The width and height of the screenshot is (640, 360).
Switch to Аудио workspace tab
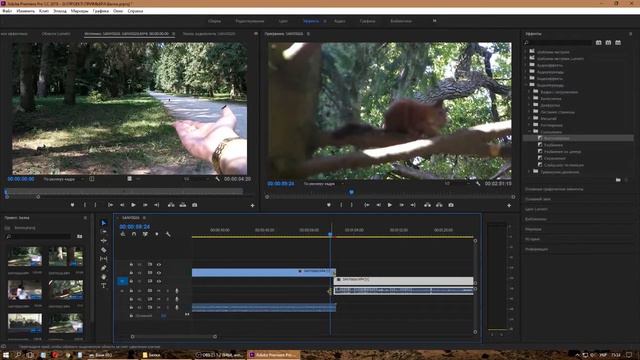(340, 21)
